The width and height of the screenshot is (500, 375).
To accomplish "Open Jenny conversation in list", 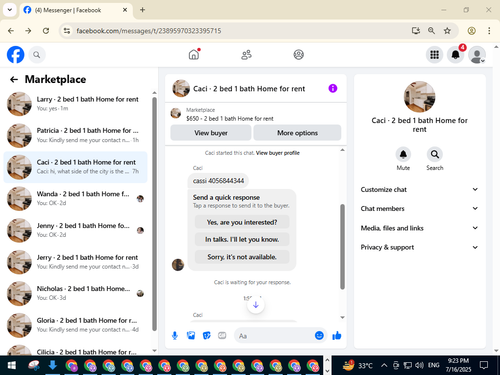I will pos(75,230).
